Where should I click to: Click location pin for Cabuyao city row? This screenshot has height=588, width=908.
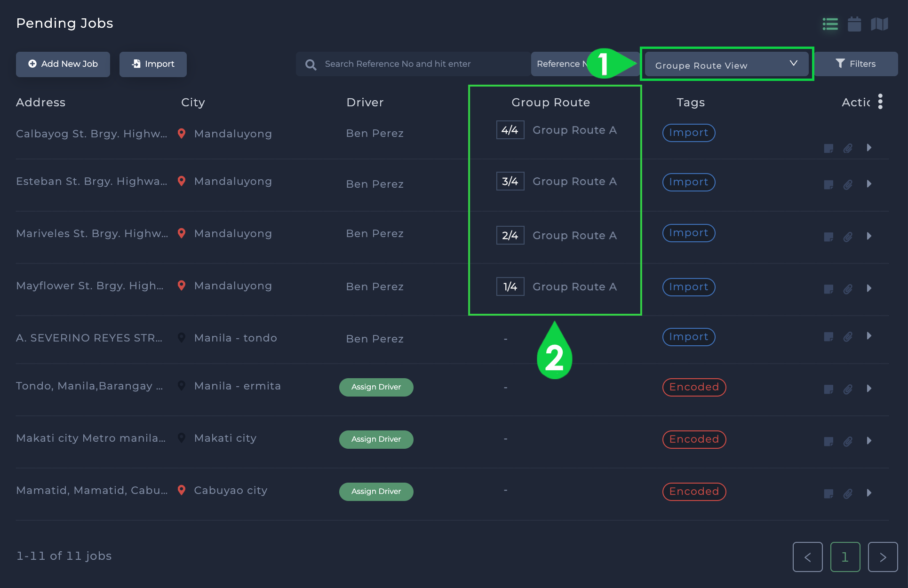click(182, 490)
